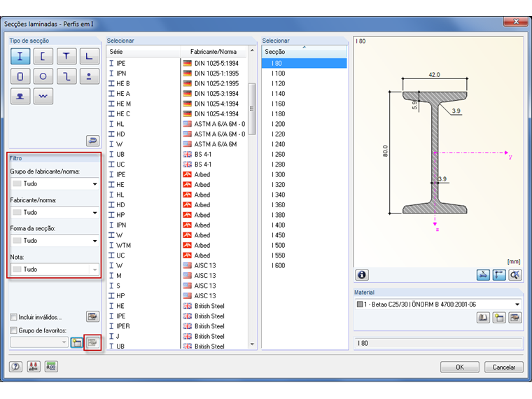The height and width of the screenshot is (399, 532).
Task: Open the Forma da secção dropdown
Action: tap(55, 241)
